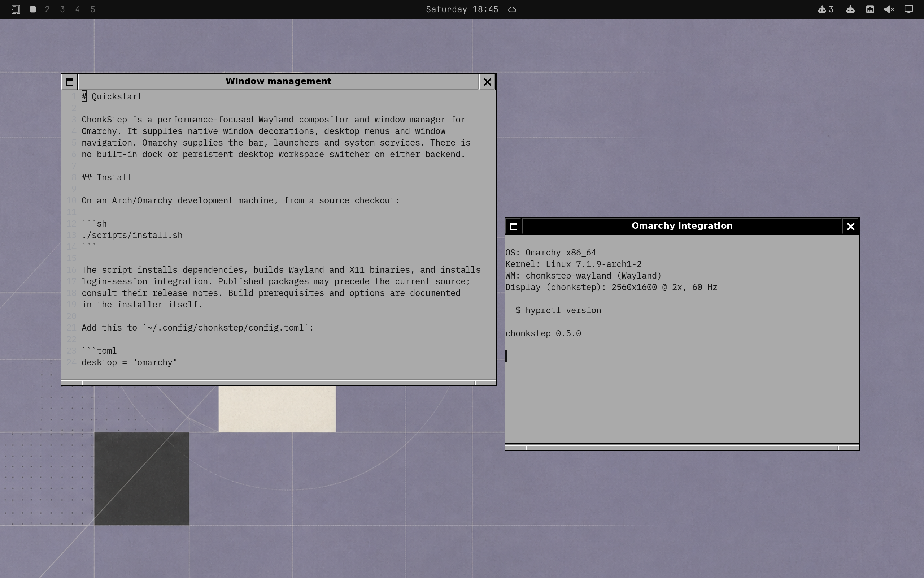Click the line starting 'On an Arch/Omarchy'
924x578 pixels.
(x=240, y=201)
